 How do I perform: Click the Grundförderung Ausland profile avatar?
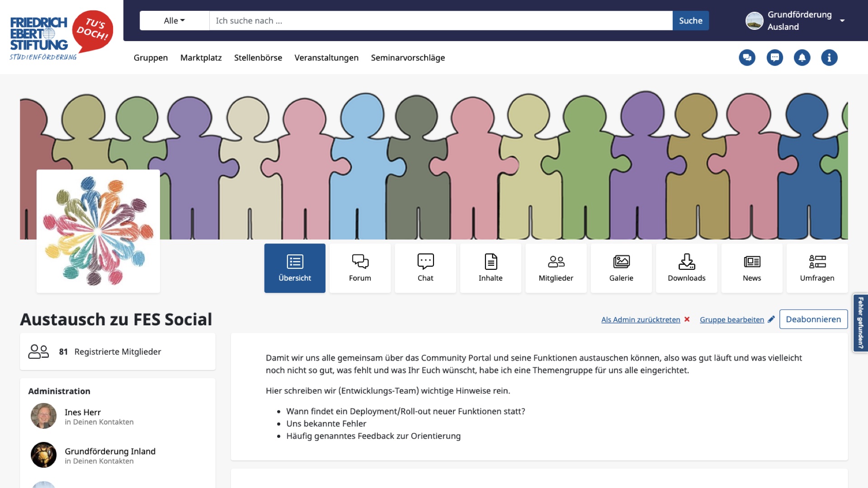coord(754,21)
